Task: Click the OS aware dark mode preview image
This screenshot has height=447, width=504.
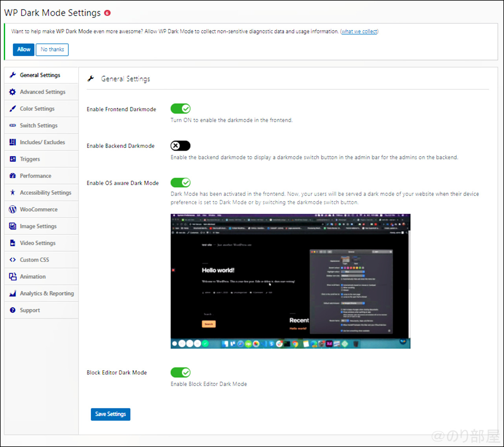Action: 291,281
